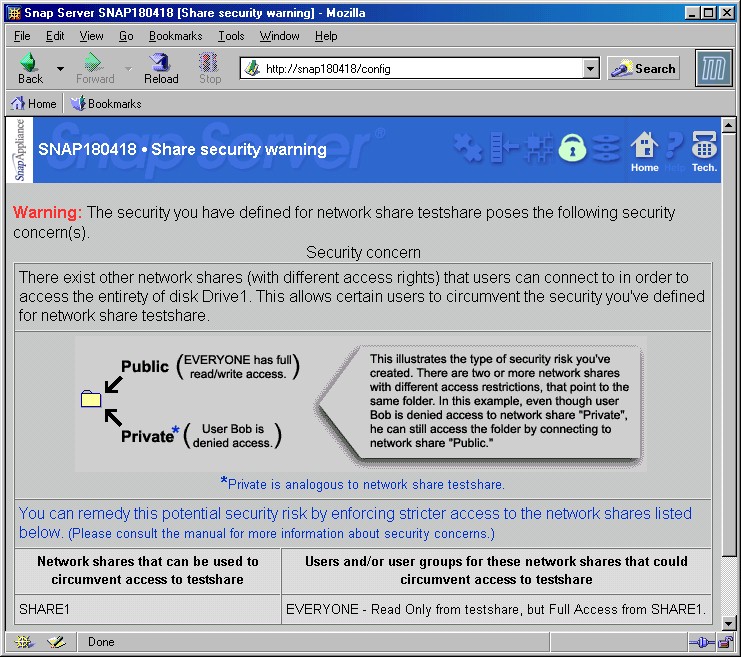Click the URL address field
Viewport: 741px width, 657px height.
tap(411, 69)
